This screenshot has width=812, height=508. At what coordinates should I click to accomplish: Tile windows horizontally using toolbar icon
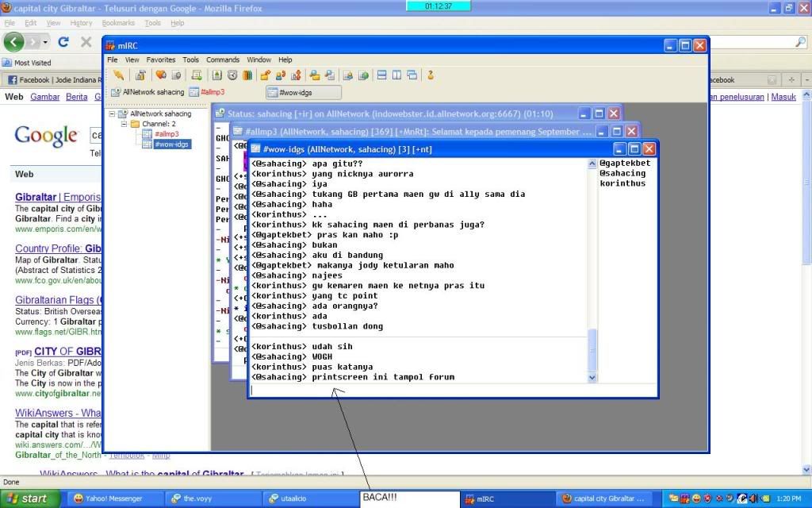pos(381,75)
